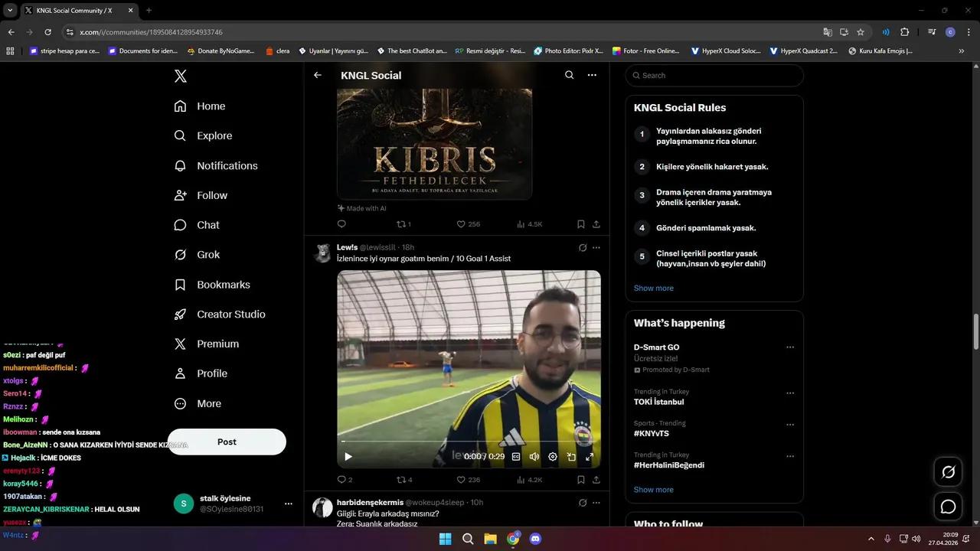The image size is (980, 551).
Task: Reload the page in Chrome
Action: (47, 32)
